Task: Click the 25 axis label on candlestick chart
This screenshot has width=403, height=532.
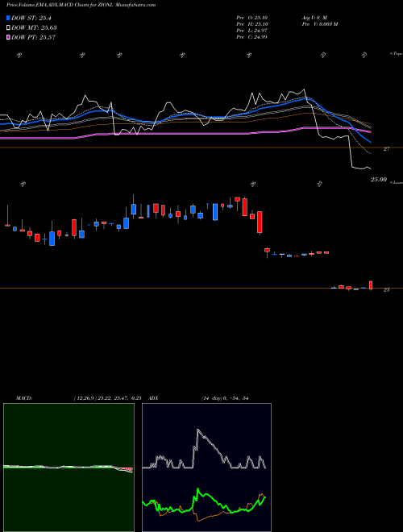Action: click(386, 289)
